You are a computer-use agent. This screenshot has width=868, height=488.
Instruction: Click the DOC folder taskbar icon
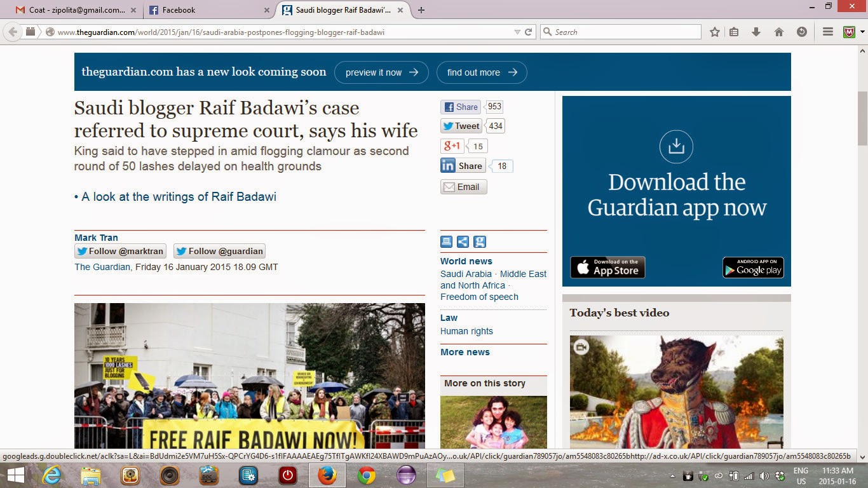(x=209, y=475)
